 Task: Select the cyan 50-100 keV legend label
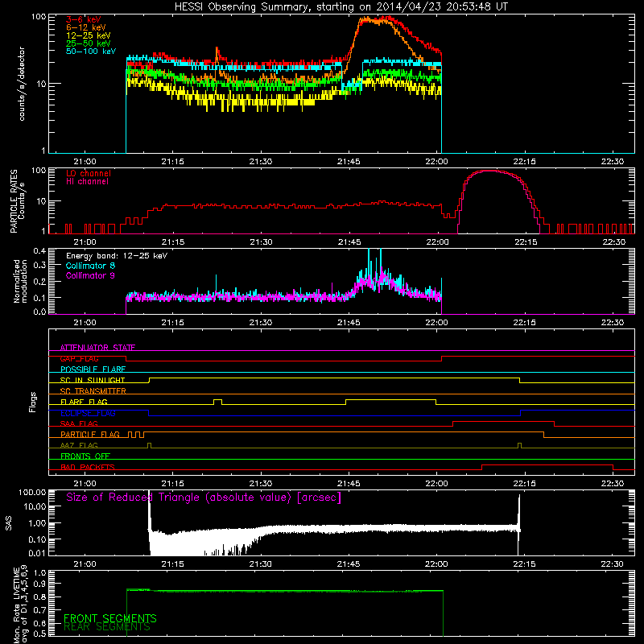pyautogui.click(x=91, y=52)
